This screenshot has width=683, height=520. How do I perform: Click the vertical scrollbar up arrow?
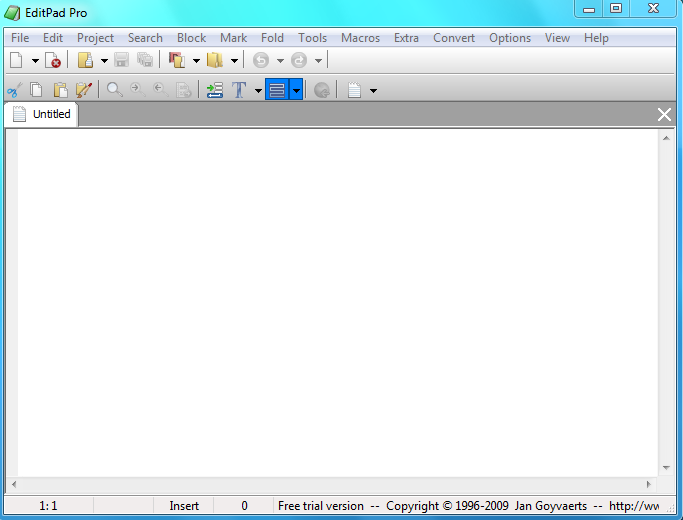pyautogui.click(x=666, y=138)
